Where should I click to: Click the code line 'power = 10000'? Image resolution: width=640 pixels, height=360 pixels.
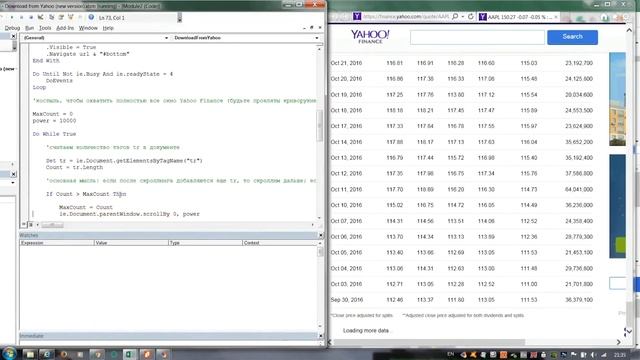(54, 121)
